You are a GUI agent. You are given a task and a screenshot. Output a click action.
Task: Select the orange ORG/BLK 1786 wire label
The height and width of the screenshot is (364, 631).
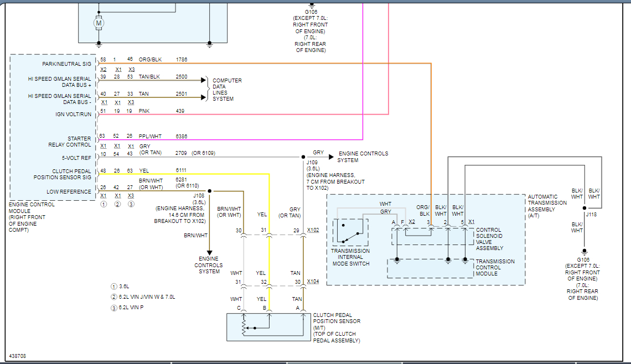[x=149, y=59]
